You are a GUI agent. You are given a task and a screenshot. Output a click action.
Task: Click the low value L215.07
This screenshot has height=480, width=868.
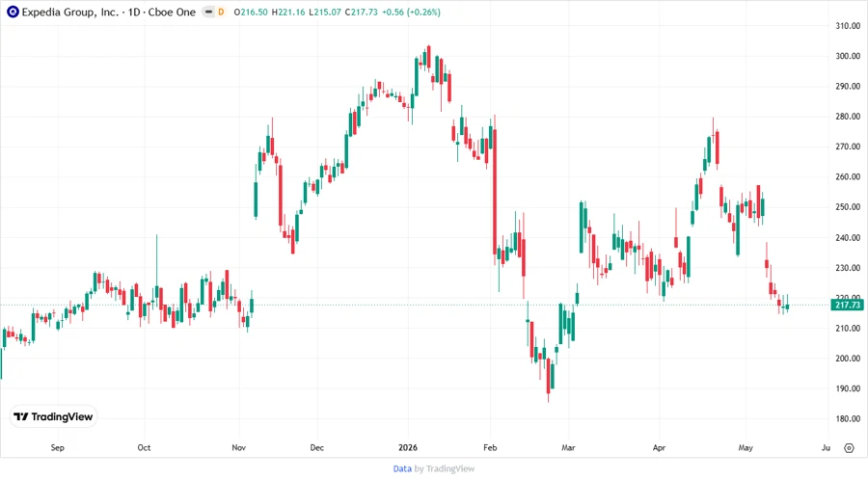(325, 12)
